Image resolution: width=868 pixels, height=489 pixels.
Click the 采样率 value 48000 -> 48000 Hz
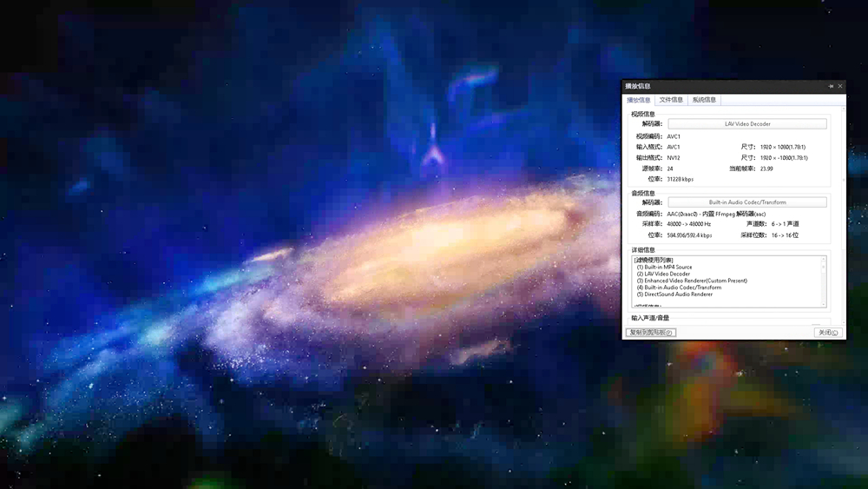(688, 224)
